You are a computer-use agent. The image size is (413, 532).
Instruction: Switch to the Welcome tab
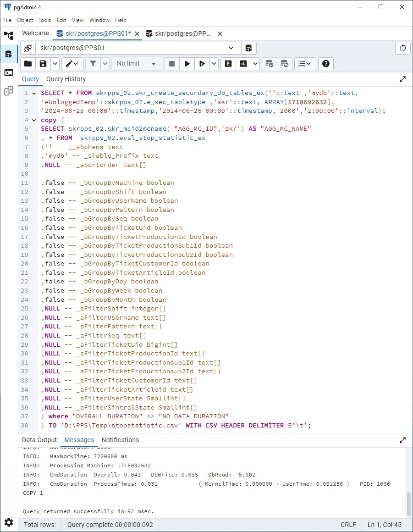click(x=36, y=33)
